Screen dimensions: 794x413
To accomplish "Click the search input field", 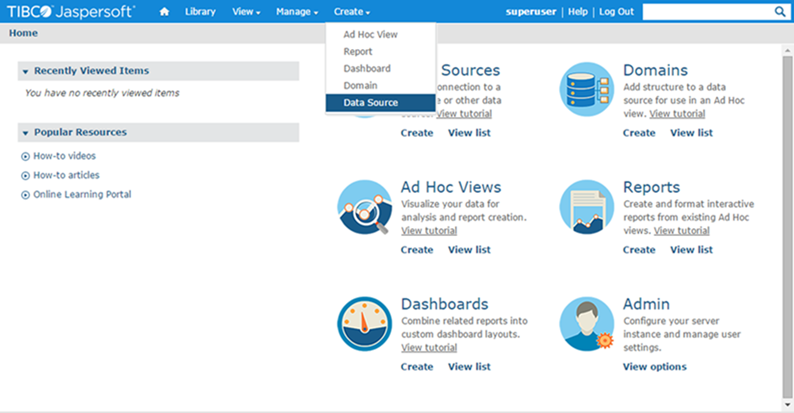I will 708,12.
